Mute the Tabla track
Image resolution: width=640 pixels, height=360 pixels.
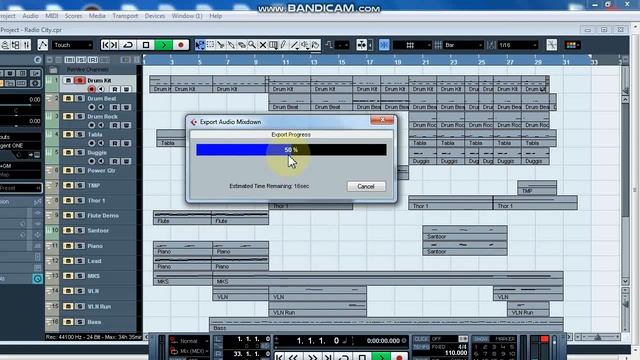(68, 134)
